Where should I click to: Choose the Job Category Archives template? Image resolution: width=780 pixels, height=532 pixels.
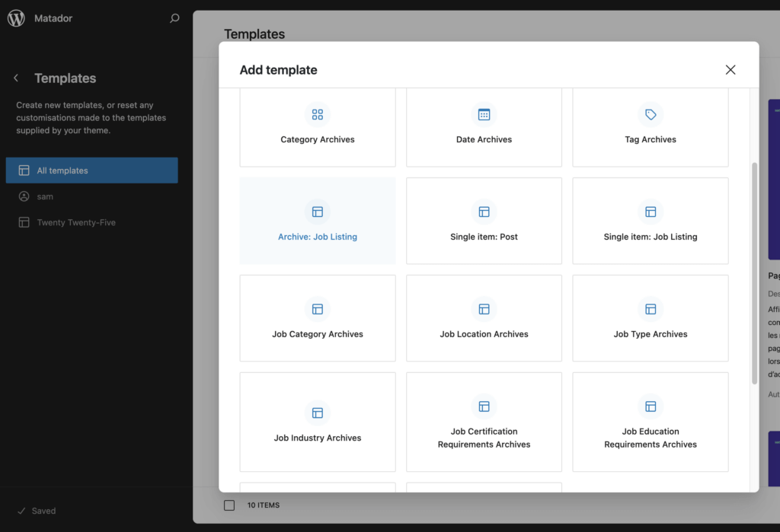point(318,319)
